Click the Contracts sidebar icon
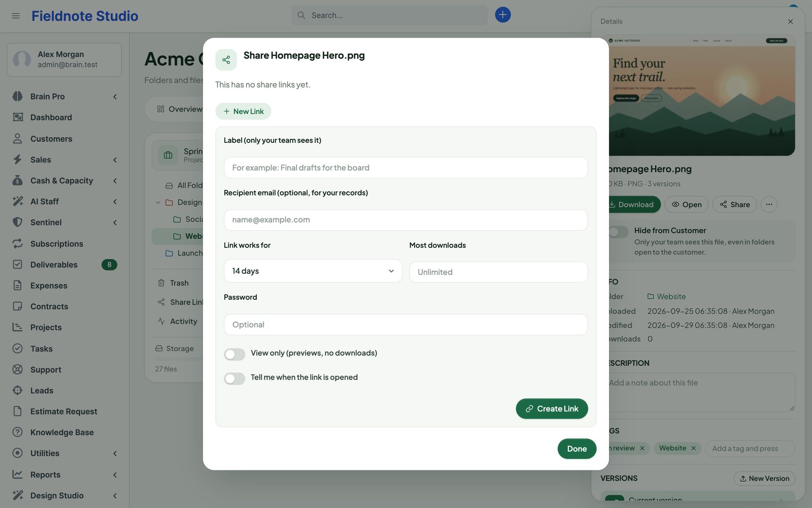The width and height of the screenshot is (812, 508). (18, 306)
